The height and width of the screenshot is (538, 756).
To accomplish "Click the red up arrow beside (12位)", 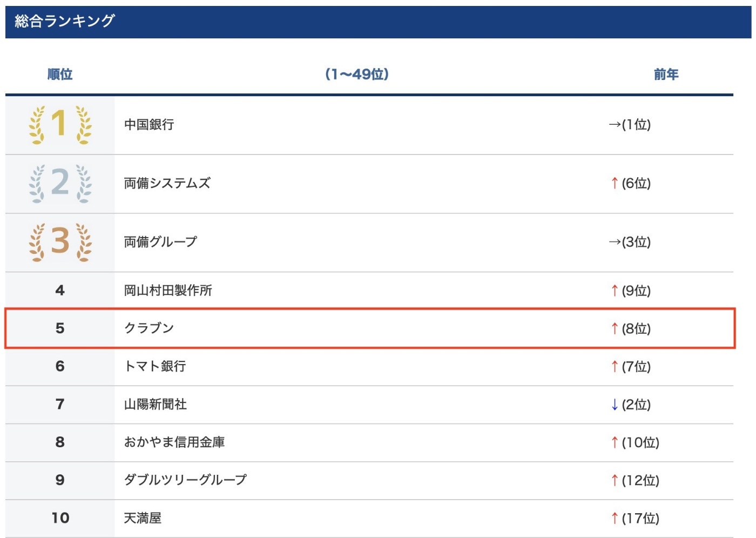I will click(615, 480).
